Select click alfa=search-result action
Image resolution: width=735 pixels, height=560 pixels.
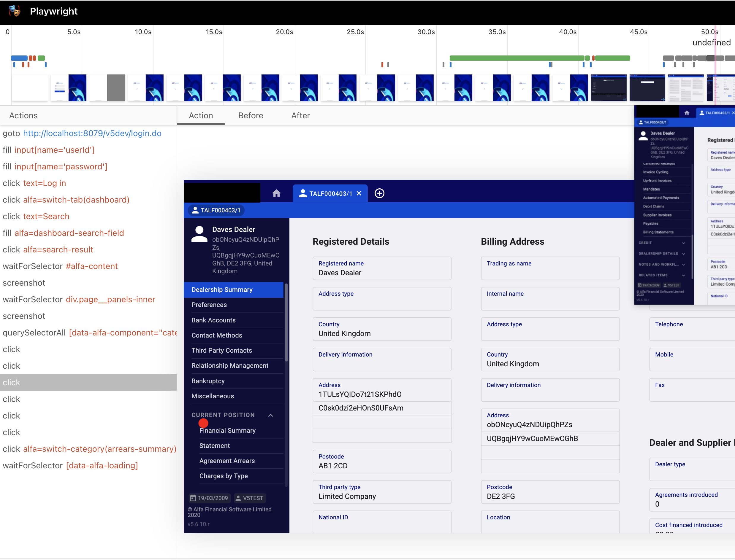(x=88, y=250)
